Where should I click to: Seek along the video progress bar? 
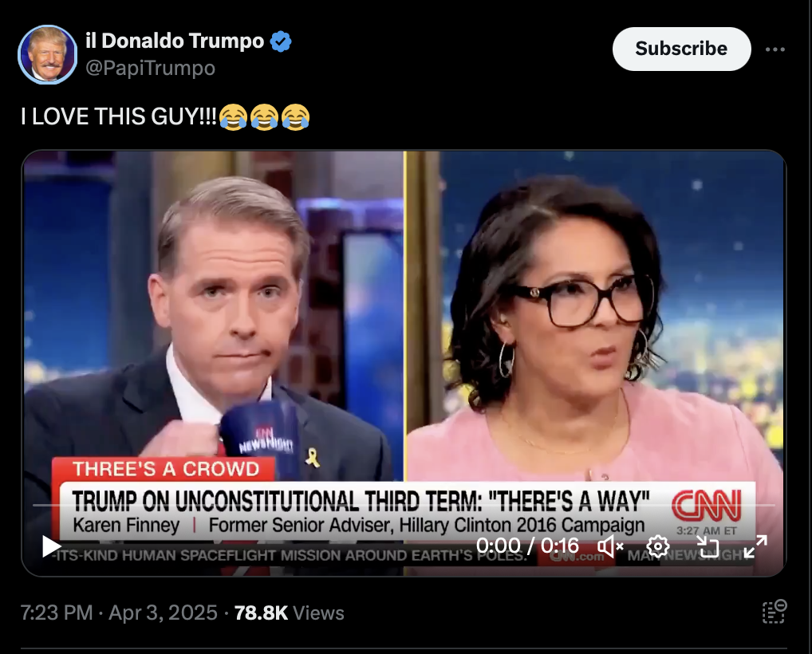point(404,504)
